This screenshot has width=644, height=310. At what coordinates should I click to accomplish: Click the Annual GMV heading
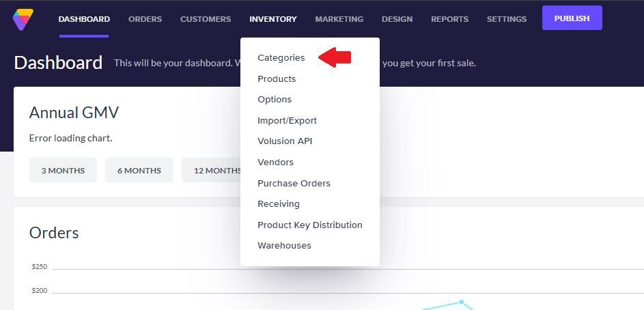pos(74,113)
